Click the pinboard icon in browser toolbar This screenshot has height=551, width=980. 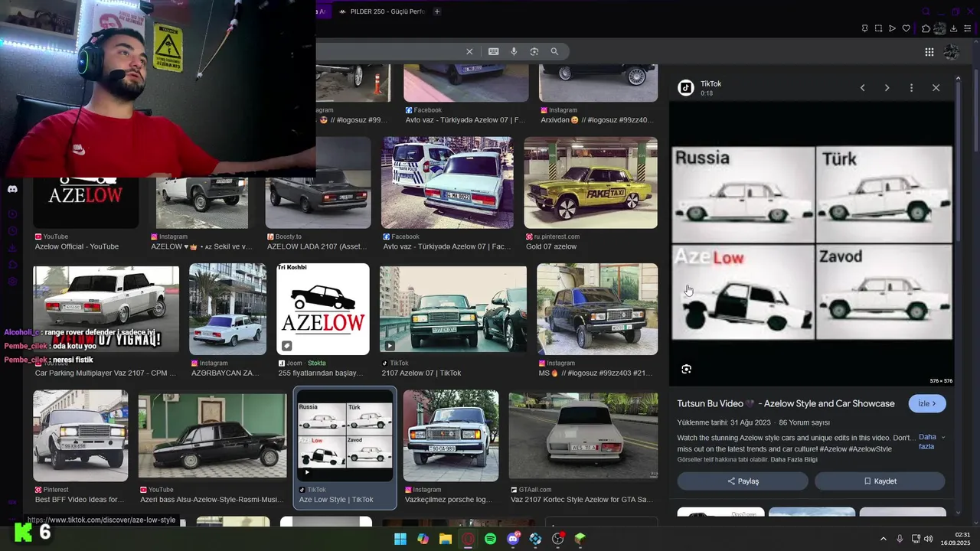click(864, 28)
